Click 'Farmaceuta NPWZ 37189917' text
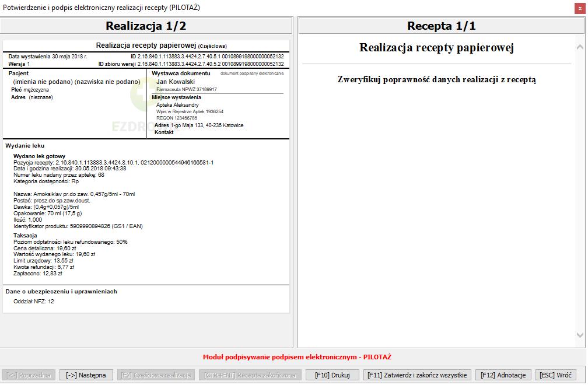Screen dimensions: 588x385 pyautogui.click(x=187, y=90)
